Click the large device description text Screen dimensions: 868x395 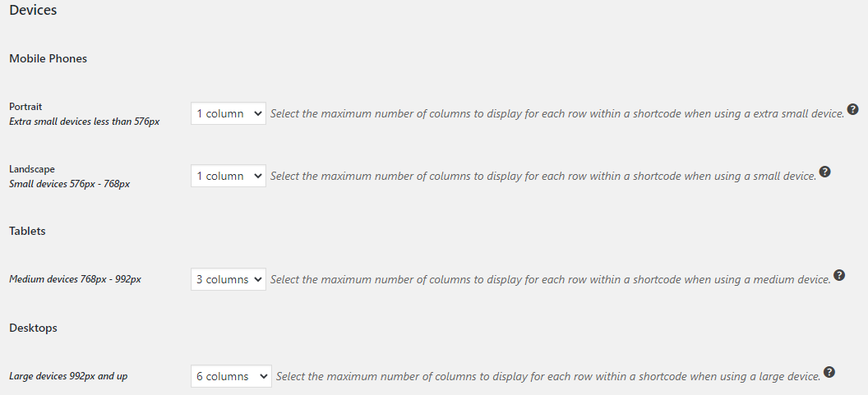click(x=548, y=377)
